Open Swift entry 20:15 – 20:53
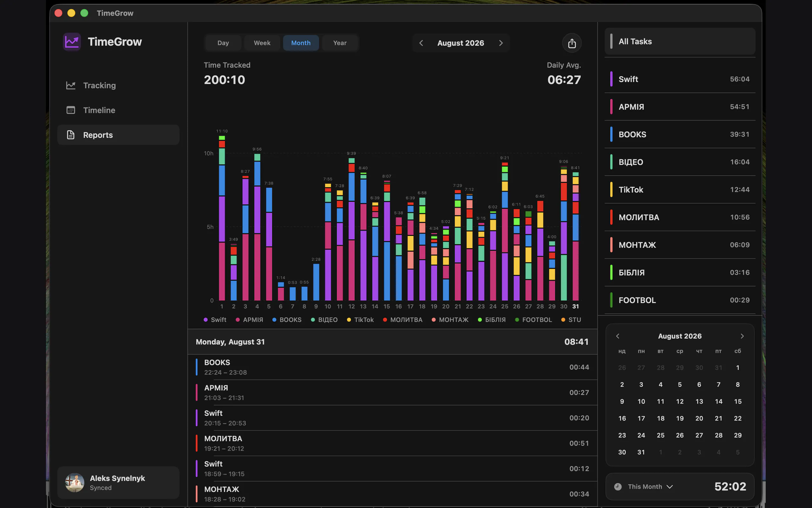The width and height of the screenshot is (812, 508). [393, 418]
